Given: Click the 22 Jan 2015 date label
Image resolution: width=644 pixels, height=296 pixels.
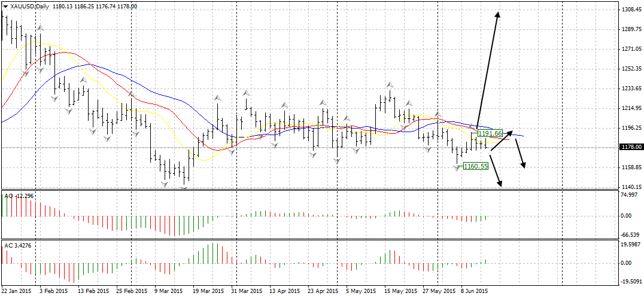Looking at the screenshot, I should pyautogui.click(x=17, y=291).
